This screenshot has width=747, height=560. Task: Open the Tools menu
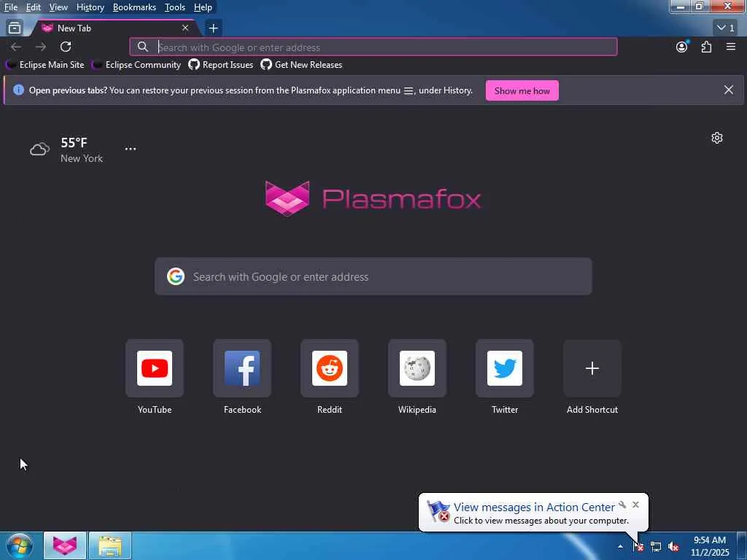click(x=175, y=7)
